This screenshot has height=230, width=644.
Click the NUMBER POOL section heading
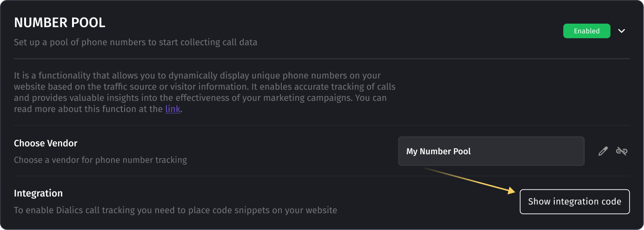[60, 22]
